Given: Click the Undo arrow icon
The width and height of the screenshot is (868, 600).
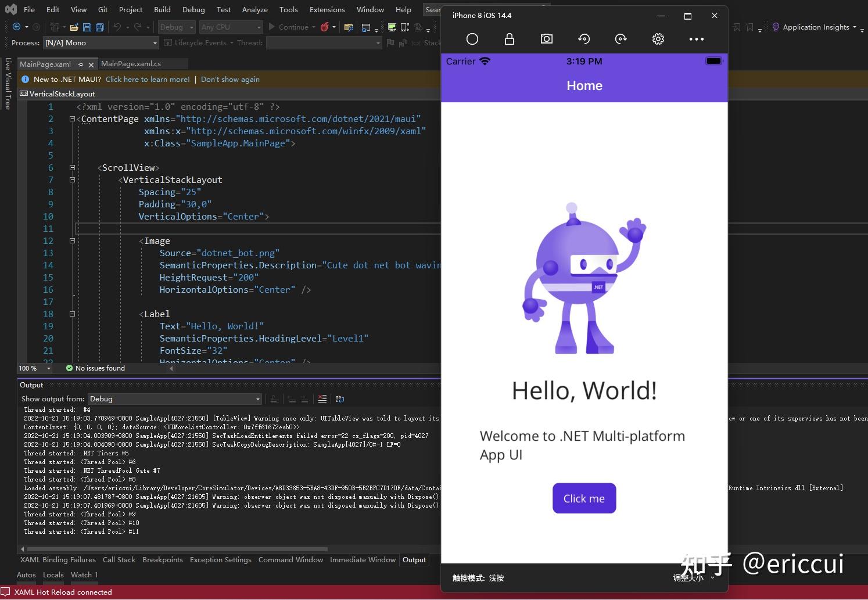Looking at the screenshot, I should (117, 27).
